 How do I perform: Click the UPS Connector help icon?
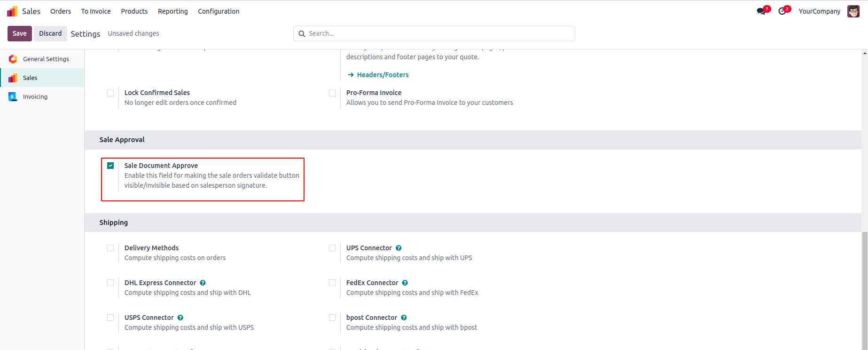point(399,248)
